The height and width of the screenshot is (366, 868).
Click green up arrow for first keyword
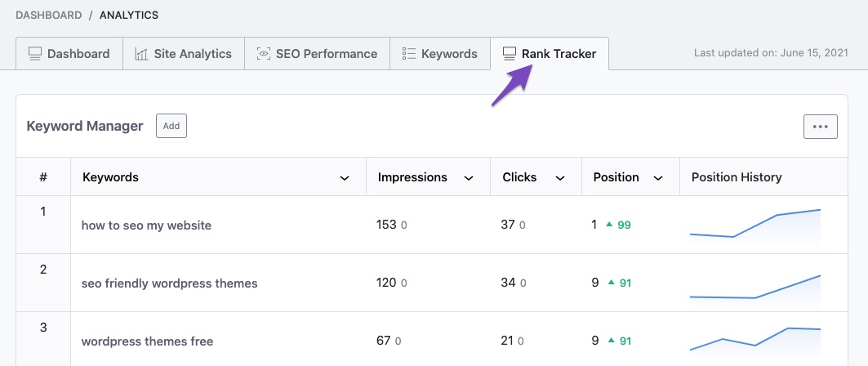tap(608, 225)
